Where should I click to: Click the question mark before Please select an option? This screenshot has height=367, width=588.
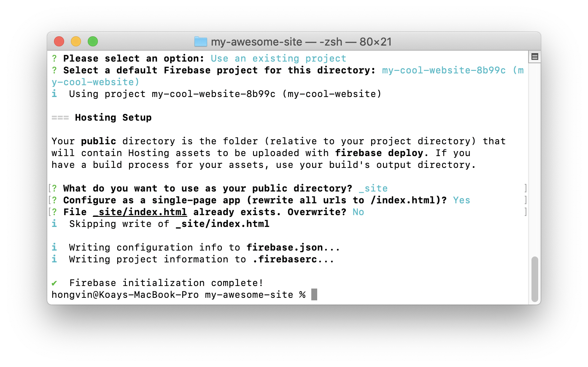coord(54,58)
